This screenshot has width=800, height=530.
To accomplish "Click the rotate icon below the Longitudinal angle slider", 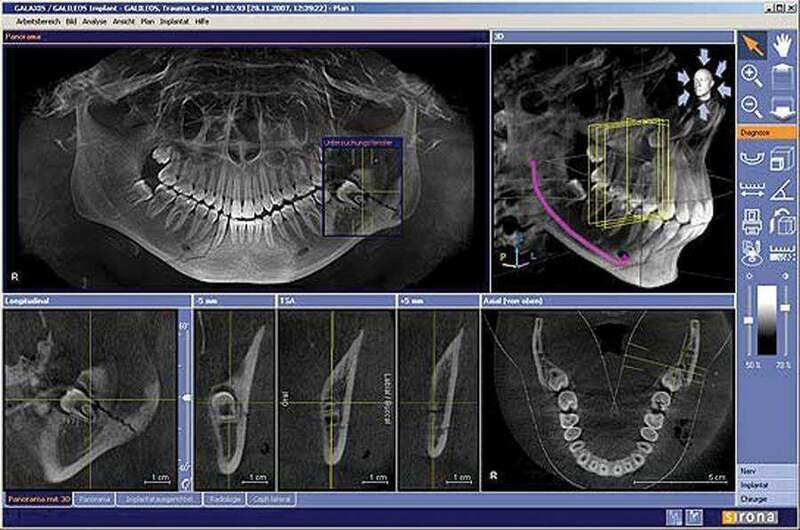I will [186, 483].
